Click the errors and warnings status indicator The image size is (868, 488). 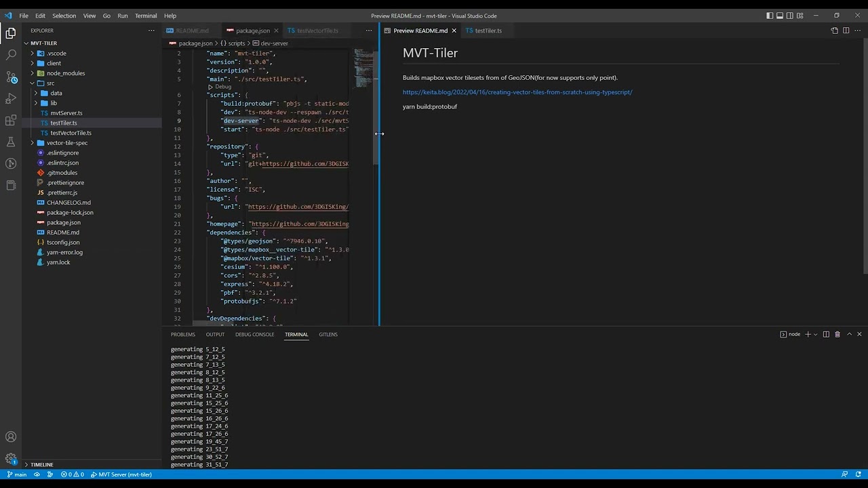(x=73, y=474)
